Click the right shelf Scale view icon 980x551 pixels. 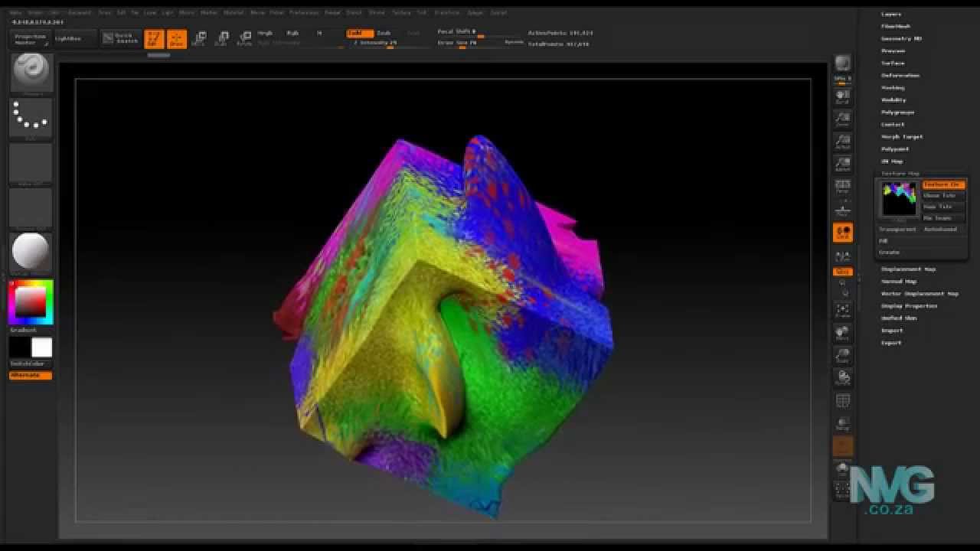coord(843,355)
